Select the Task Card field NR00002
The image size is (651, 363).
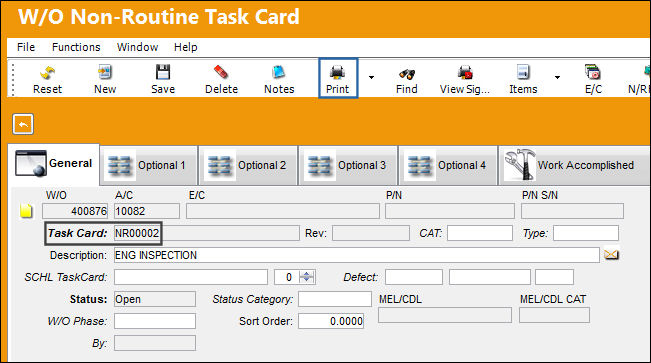[x=207, y=233]
